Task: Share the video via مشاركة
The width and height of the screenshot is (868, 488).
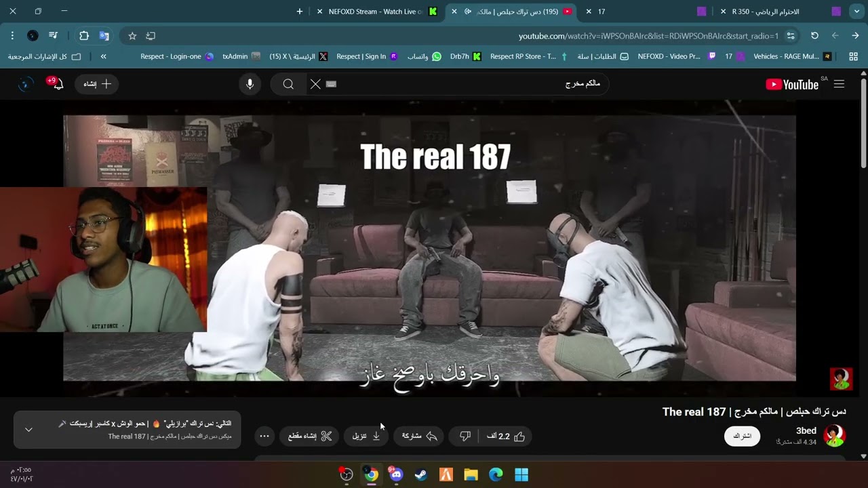Action: [419, 436]
